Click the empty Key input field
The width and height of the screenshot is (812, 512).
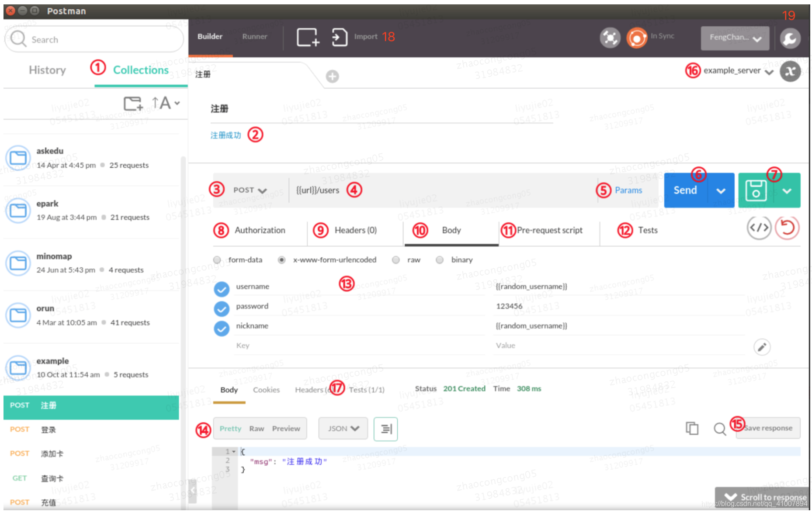359,346
